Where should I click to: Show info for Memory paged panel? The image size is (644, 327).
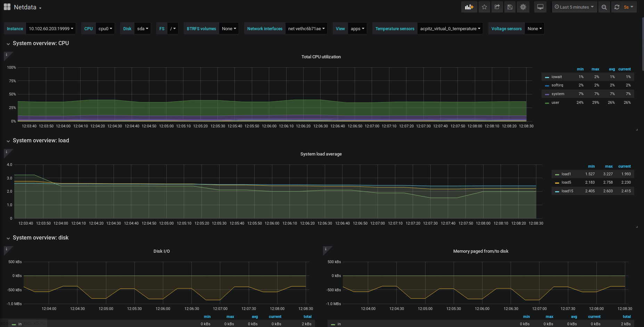pyautogui.click(x=325, y=249)
